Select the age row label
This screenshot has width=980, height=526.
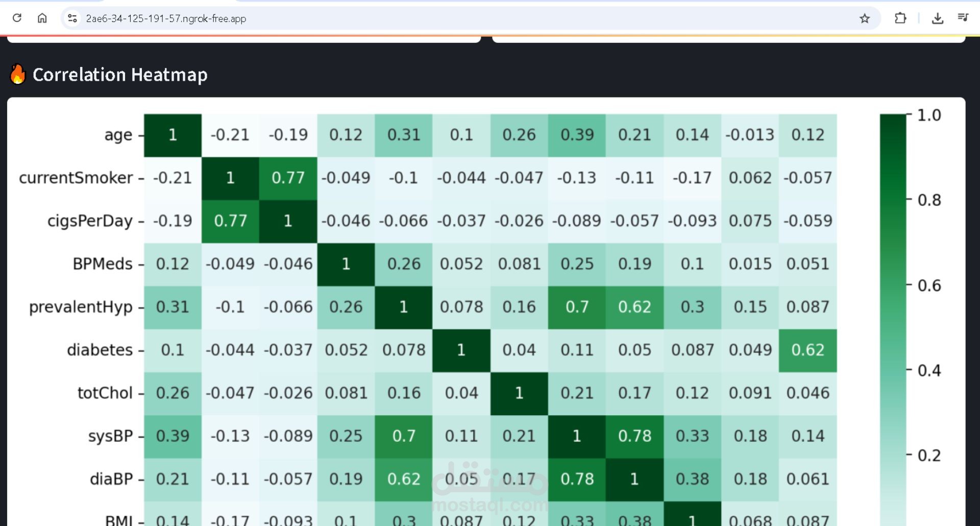click(x=118, y=135)
